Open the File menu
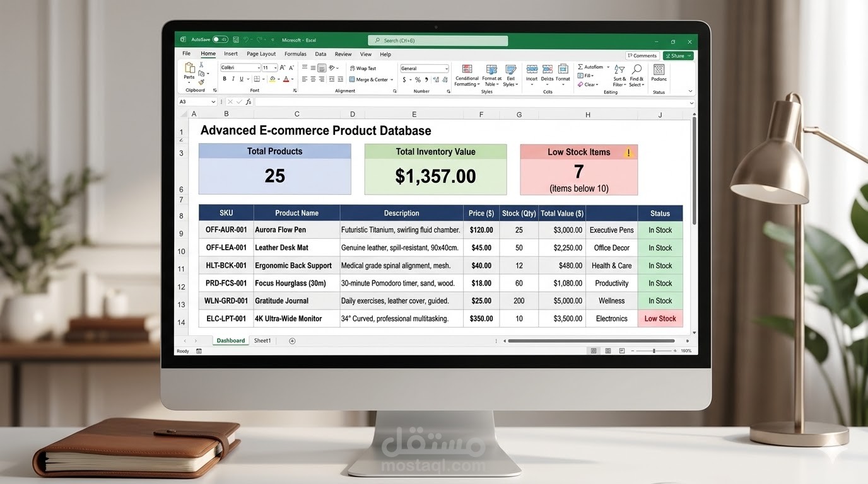868x484 pixels. [x=186, y=54]
